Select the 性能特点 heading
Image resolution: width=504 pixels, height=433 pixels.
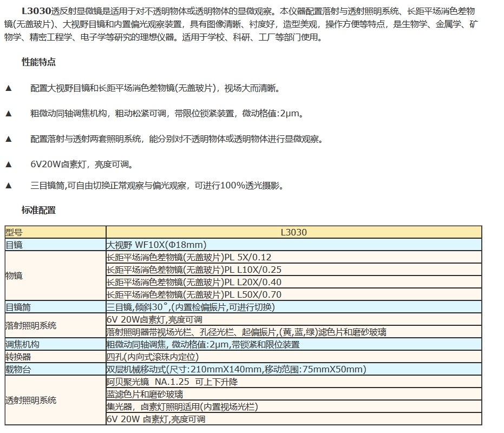38,62
